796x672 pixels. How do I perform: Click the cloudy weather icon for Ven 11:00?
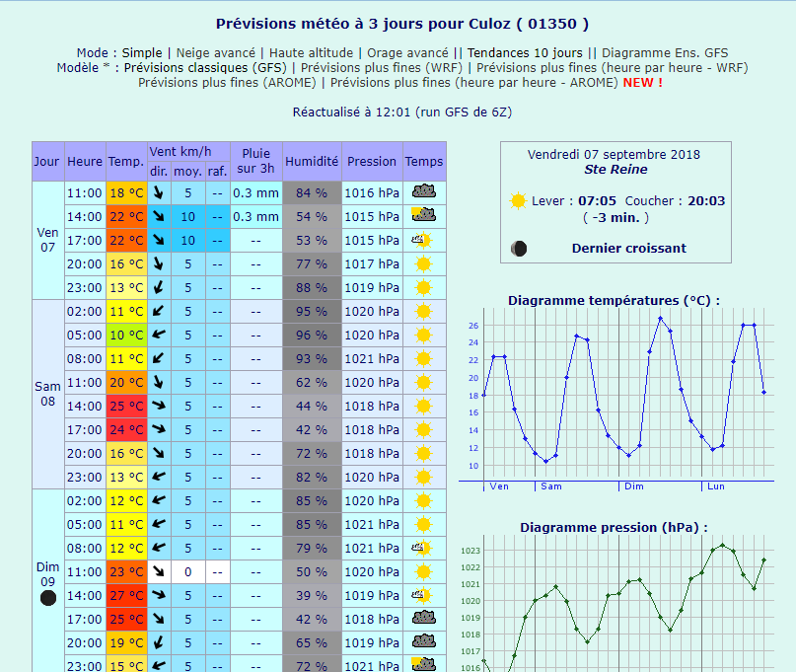tap(424, 191)
